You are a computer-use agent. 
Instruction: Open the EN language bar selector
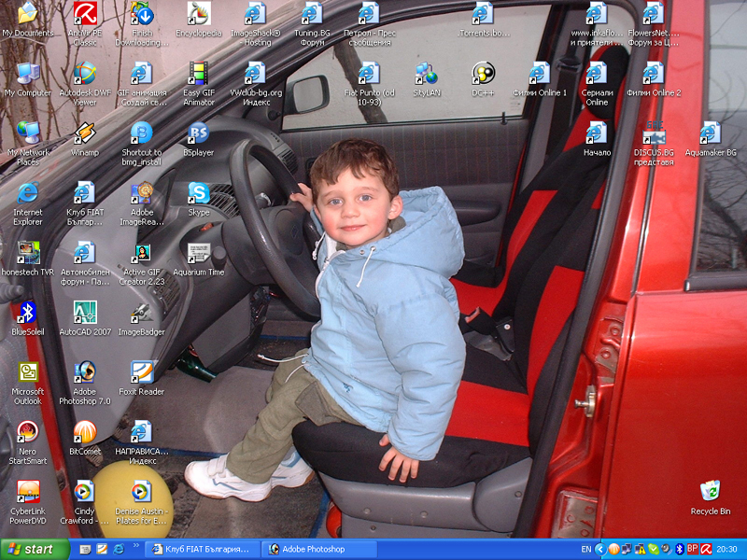[586, 550]
